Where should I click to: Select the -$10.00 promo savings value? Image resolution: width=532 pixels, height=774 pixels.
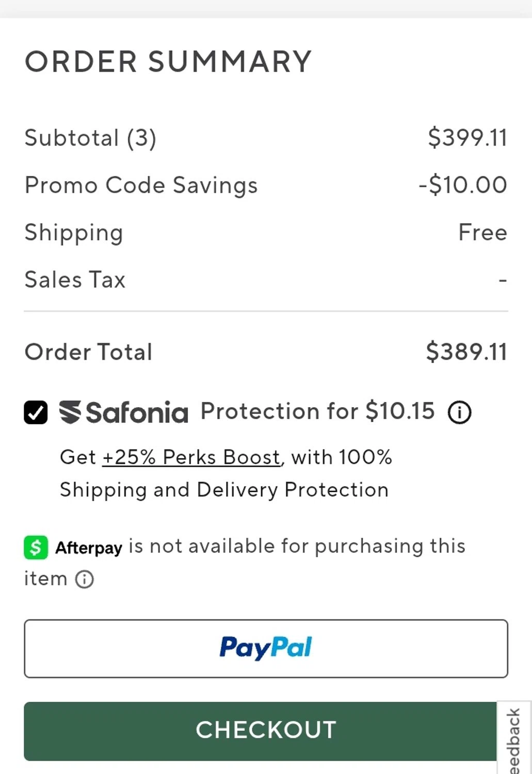(x=462, y=185)
